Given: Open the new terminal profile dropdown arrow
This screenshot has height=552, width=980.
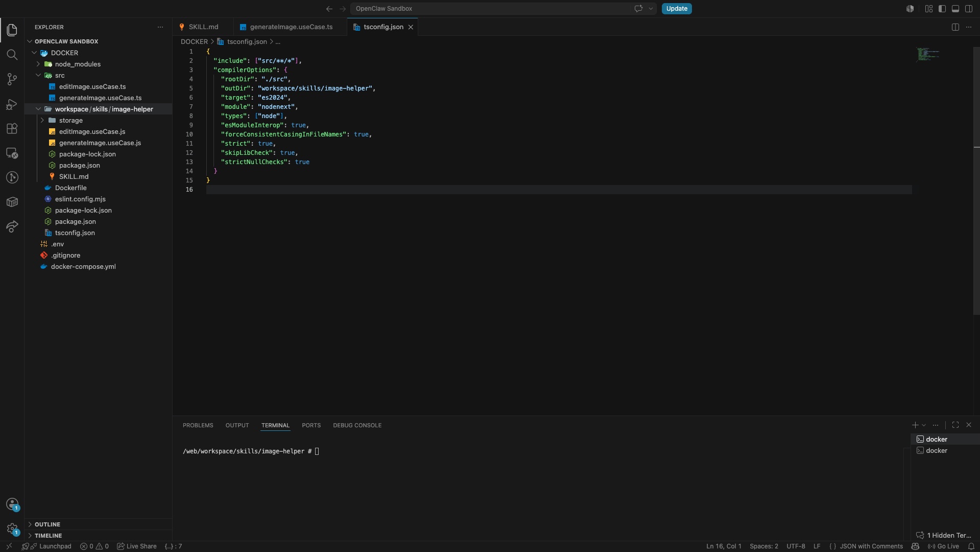Looking at the screenshot, I should coord(923,425).
